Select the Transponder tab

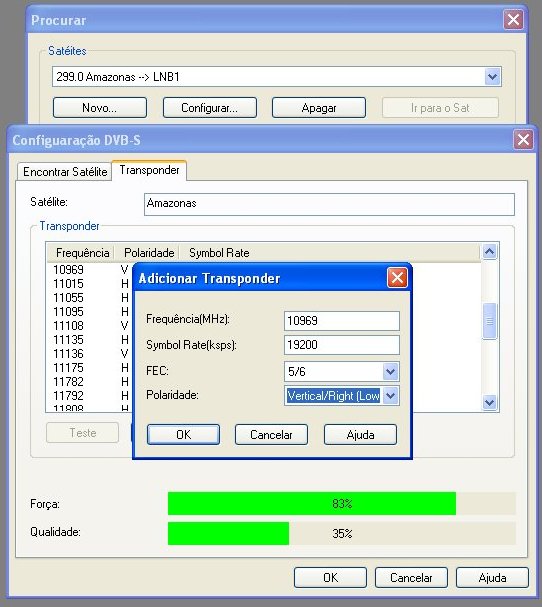(x=149, y=170)
